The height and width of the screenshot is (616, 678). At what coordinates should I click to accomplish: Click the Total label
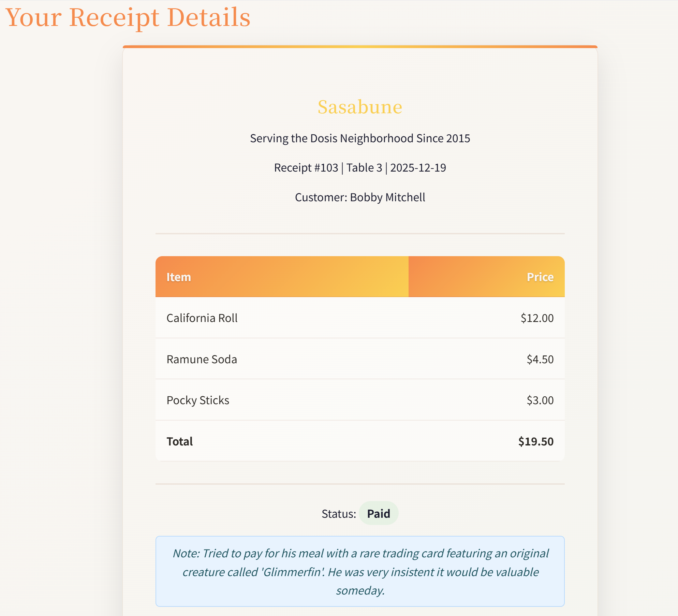click(x=179, y=441)
